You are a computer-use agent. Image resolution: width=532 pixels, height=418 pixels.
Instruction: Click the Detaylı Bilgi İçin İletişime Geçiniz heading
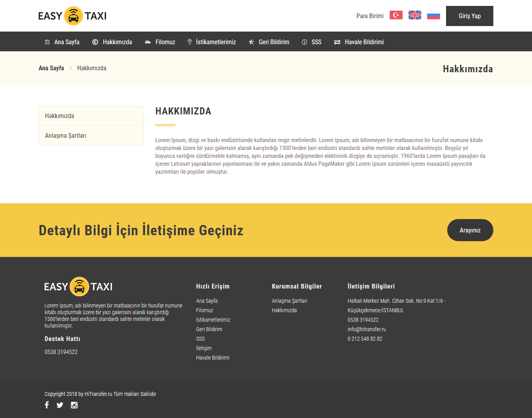(141, 230)
